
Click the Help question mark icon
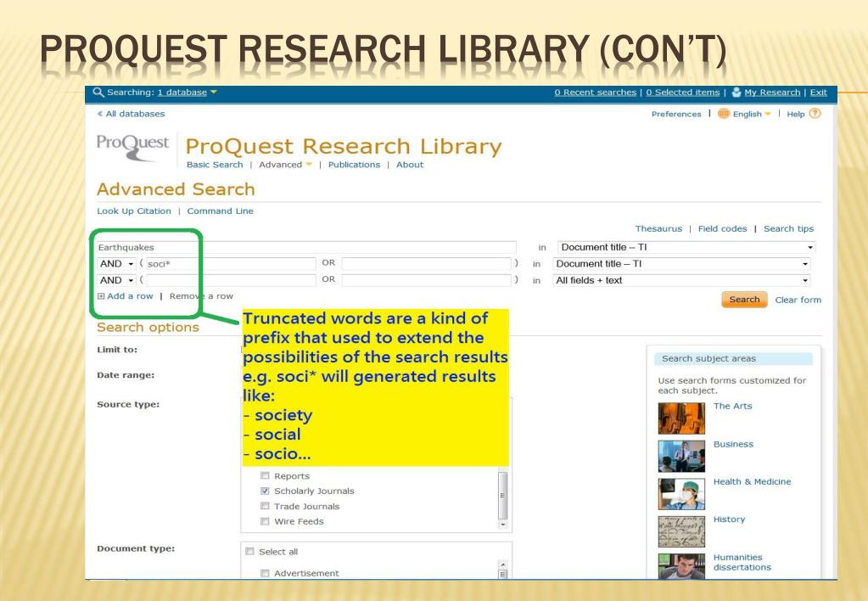[815, 114]
